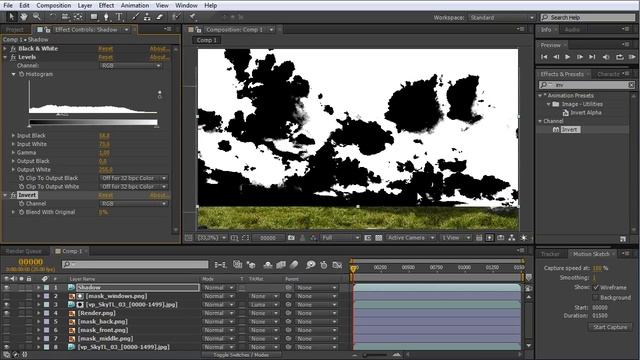
Task: Switch to the Project panel tab
Action: (x=14, y=29)
